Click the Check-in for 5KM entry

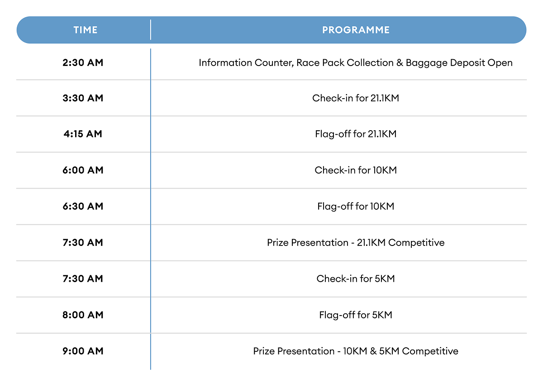[x=356, y=279]
